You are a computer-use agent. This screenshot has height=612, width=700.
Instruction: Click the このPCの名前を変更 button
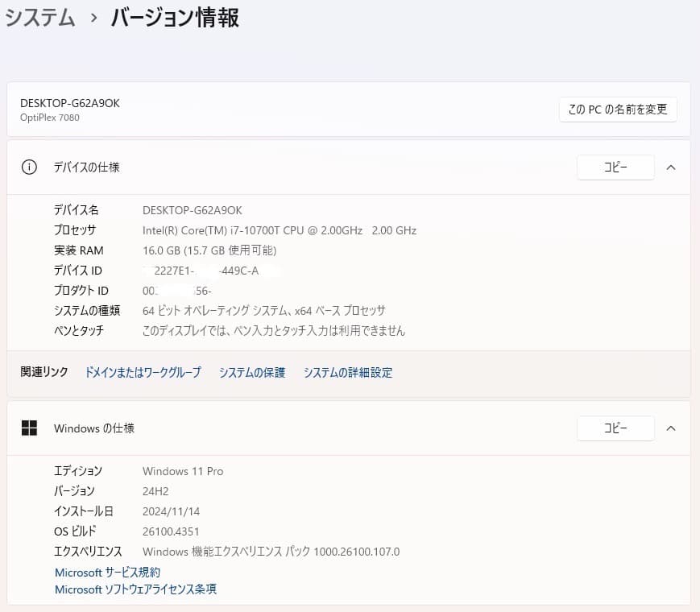(618, 110)
